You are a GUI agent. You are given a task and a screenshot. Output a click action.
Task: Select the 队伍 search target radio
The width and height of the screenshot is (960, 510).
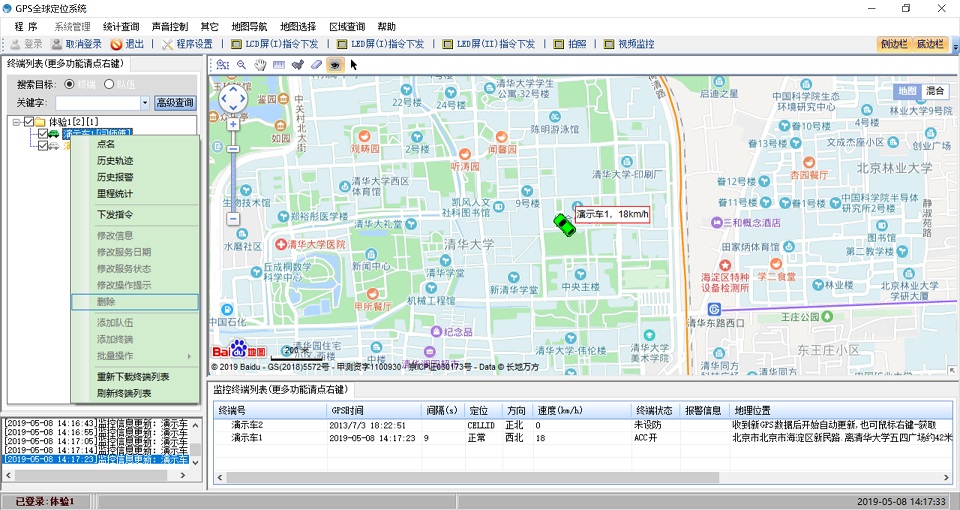[109, 84]
